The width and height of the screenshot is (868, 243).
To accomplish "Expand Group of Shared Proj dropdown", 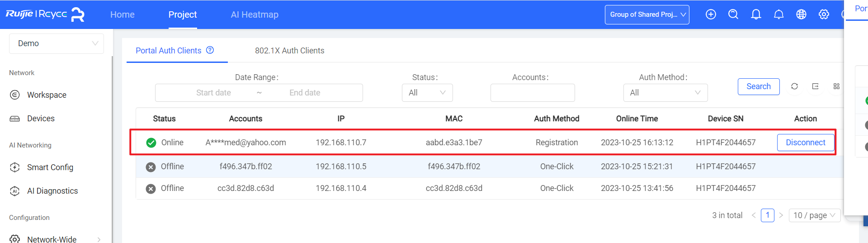I will (x=647, y=14).
